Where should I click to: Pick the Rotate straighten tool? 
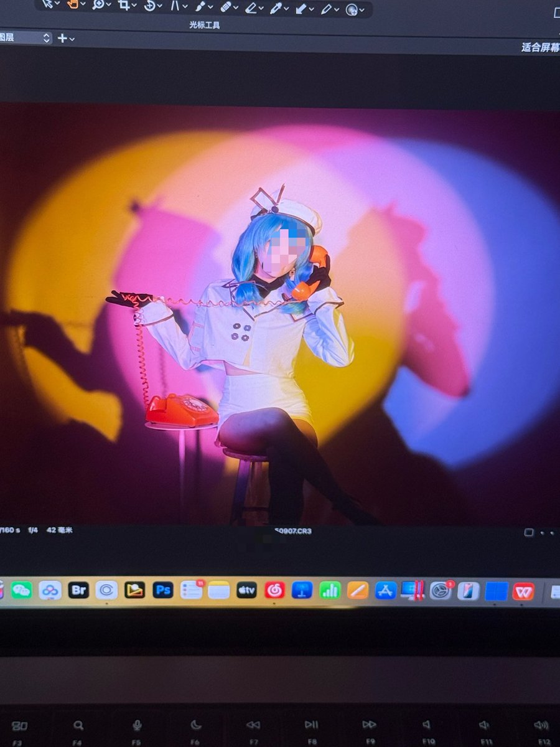click(x=149, y=6)
